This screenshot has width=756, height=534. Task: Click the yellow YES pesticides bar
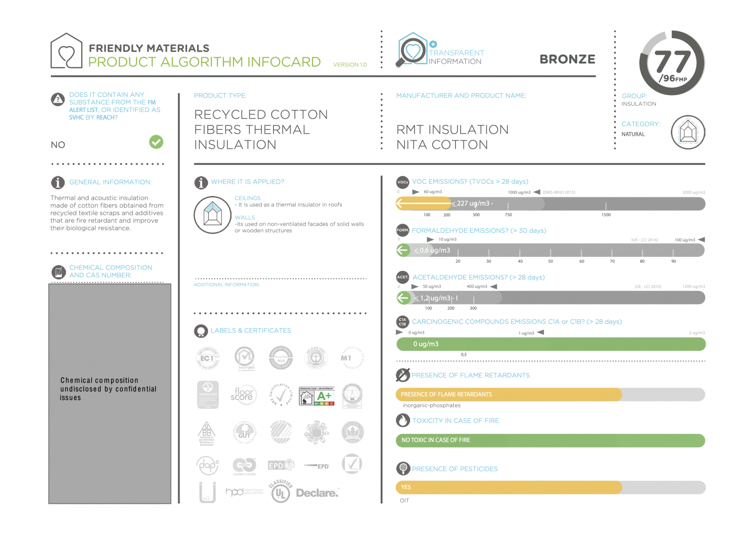(509, 487)
